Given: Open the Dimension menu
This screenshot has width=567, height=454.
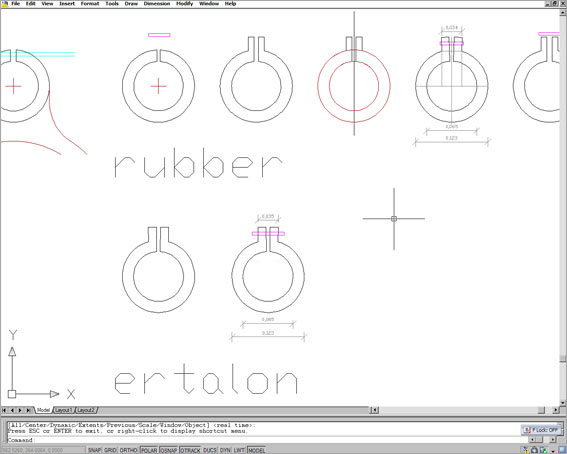Looking at the screenshot, I should [157, 4].
